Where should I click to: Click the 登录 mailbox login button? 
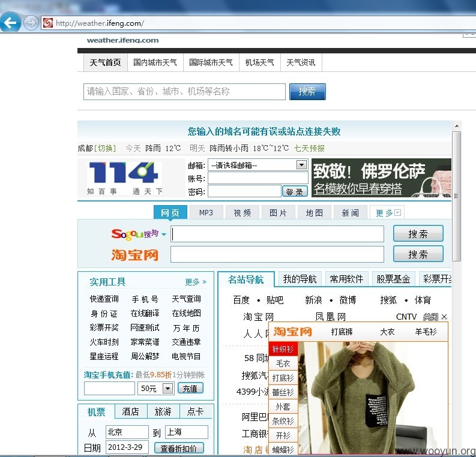pyautogui.click(x=295, y=192)
